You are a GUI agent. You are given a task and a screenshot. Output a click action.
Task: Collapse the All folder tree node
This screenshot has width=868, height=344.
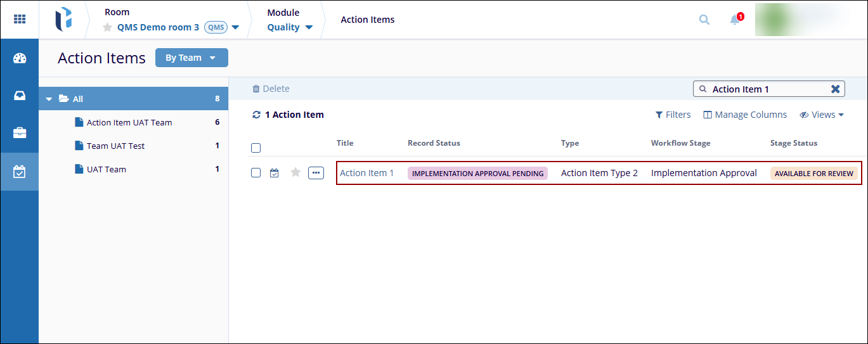coord(49,99)
